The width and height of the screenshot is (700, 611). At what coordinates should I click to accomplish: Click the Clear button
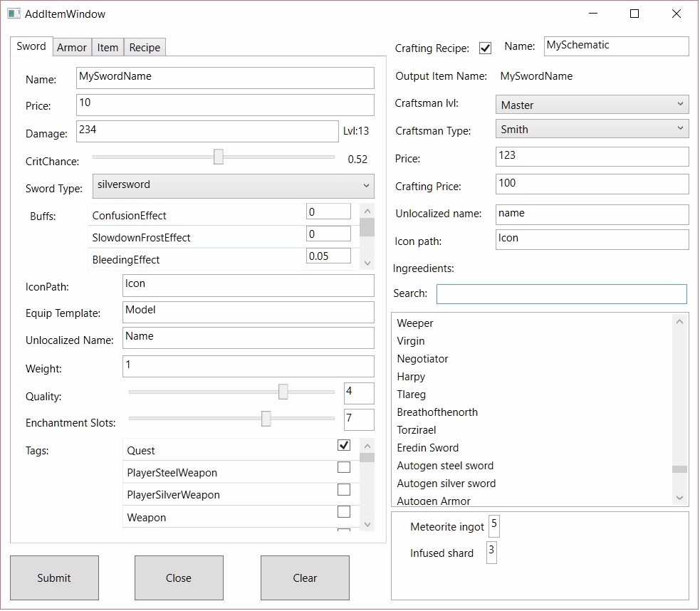click(305, 578)
